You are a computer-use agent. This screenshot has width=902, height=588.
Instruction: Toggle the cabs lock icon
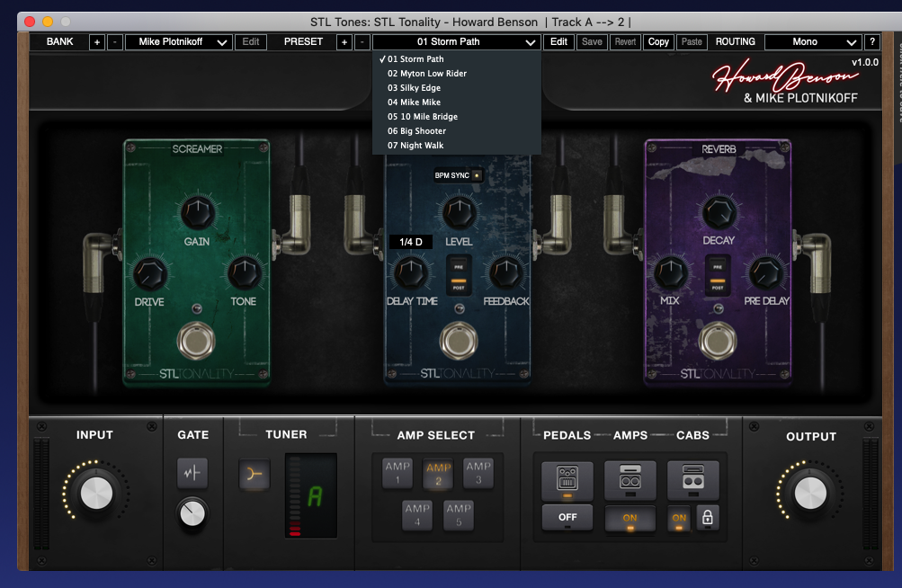coord(708,517)
